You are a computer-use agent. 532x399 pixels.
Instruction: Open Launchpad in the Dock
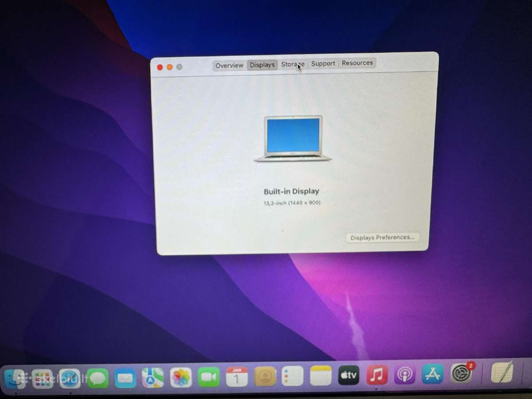pyautogui.click(x=43, y=379)
